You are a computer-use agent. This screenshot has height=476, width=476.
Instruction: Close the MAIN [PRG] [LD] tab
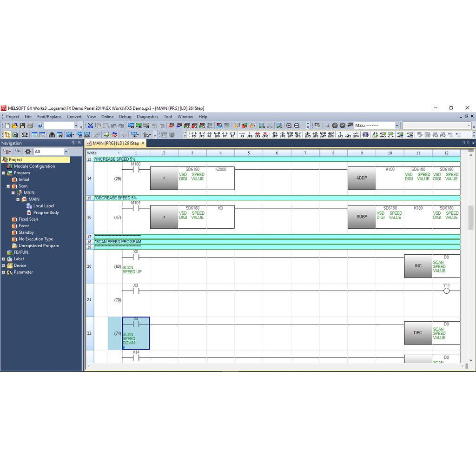point(143,143)
